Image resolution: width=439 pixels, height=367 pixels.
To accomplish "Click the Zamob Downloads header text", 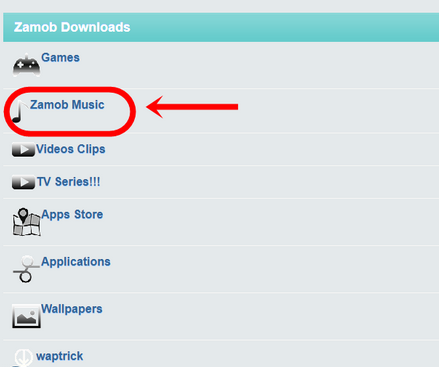I will click(72, 27).
